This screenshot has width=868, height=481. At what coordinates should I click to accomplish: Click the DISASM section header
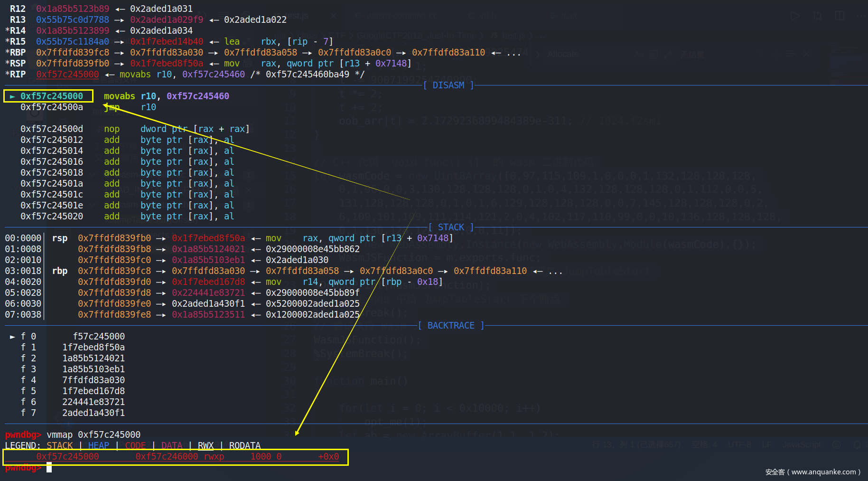[448, 85]
